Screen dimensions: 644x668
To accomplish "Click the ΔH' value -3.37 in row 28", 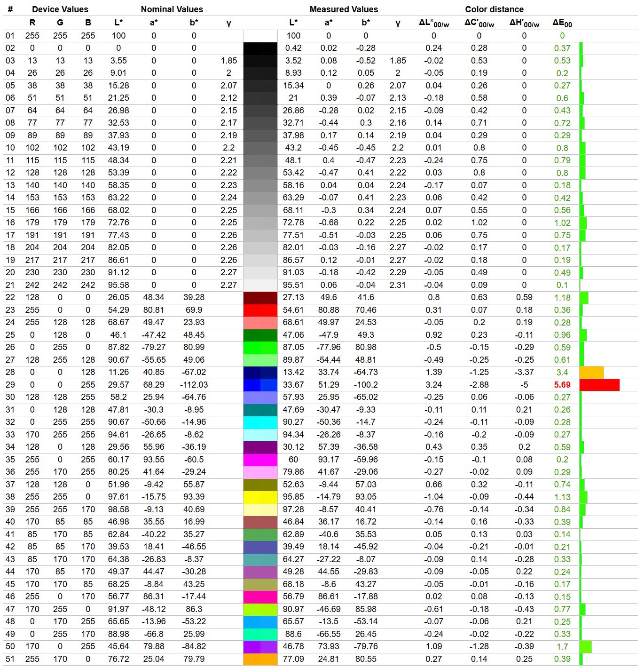I will click(524, 372).
